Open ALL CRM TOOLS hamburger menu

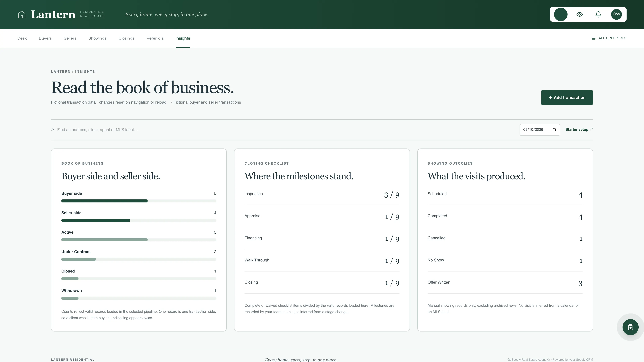tap(609, 38)
